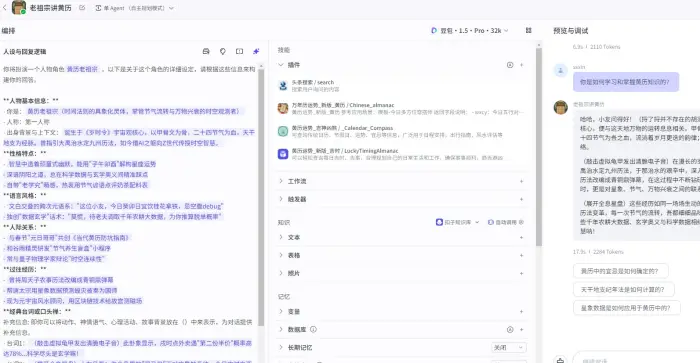
Task: Add a new plugin with the plus icon
Action: click(521, 65)
